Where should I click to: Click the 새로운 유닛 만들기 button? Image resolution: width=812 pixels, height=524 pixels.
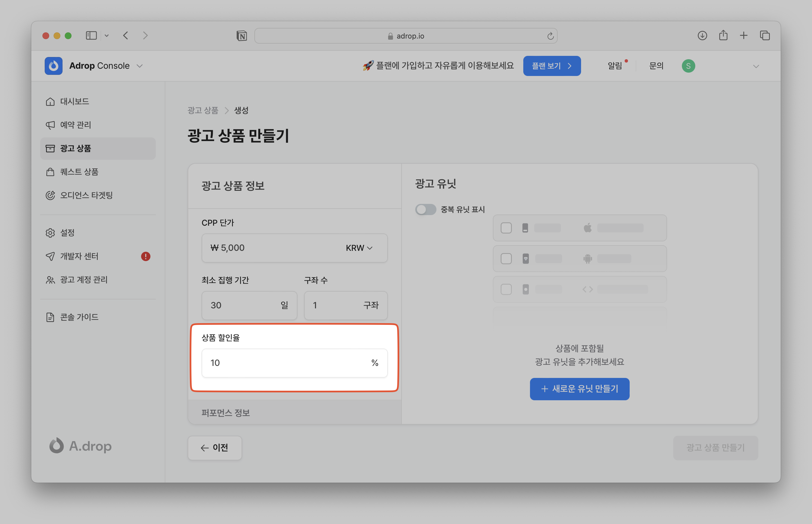coord(579,389)
